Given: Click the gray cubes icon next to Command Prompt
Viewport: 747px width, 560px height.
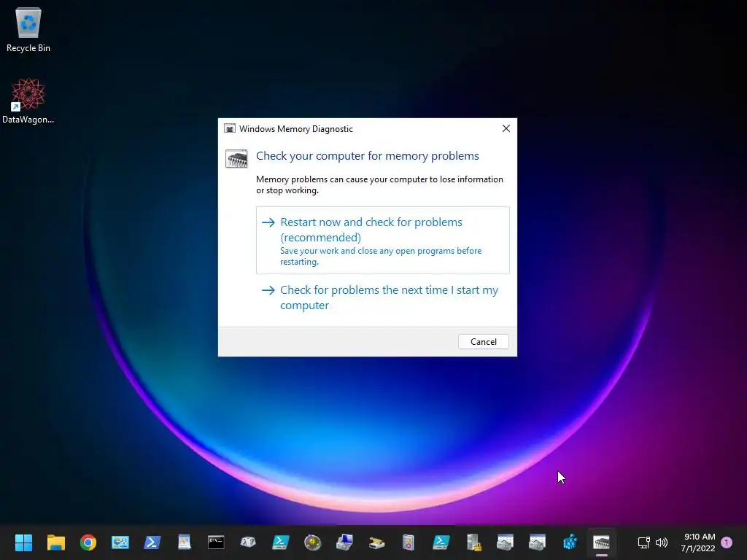Looking at the screenshot, I should [248, 542].
